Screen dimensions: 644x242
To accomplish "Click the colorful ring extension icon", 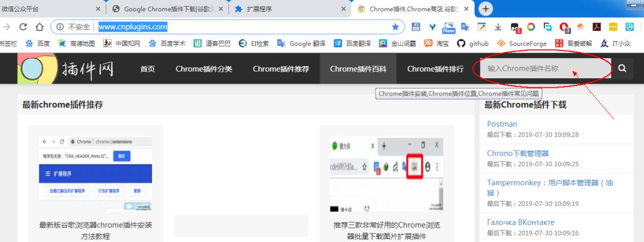I will tap(531, 27).
